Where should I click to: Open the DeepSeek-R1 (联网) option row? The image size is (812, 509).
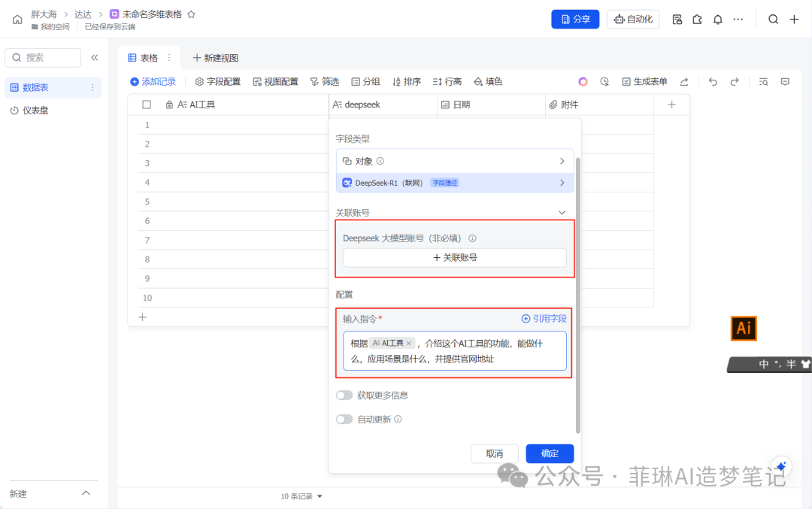coord(455,183)
